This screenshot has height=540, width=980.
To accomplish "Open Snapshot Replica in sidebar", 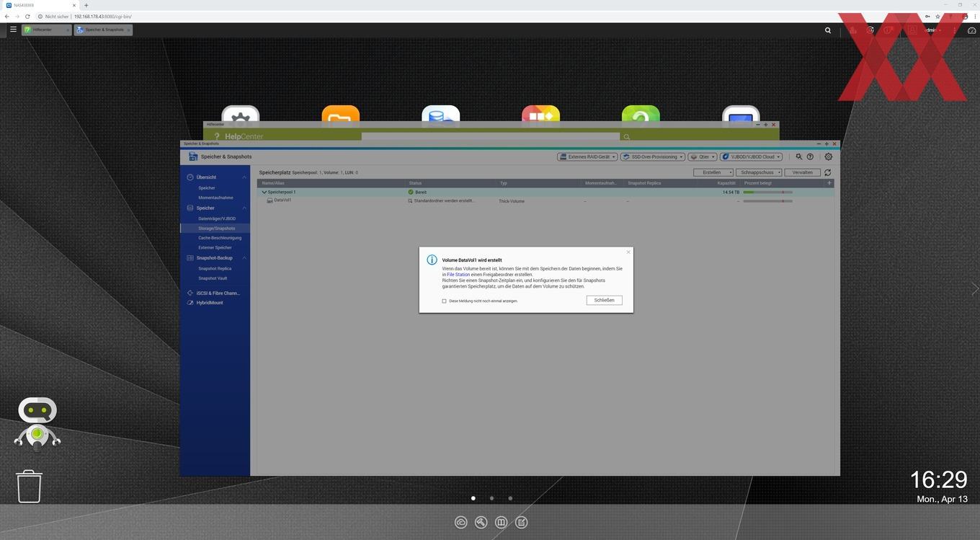I will (x=215, y=268).
